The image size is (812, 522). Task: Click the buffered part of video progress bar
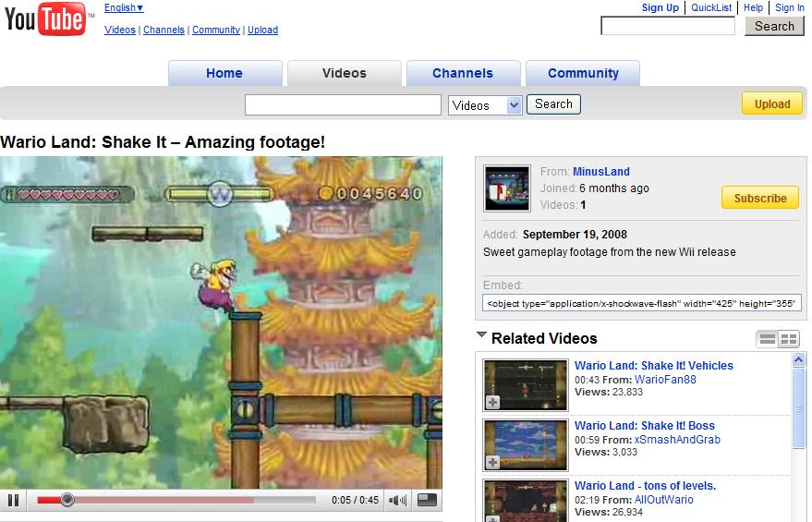[165, 500]
